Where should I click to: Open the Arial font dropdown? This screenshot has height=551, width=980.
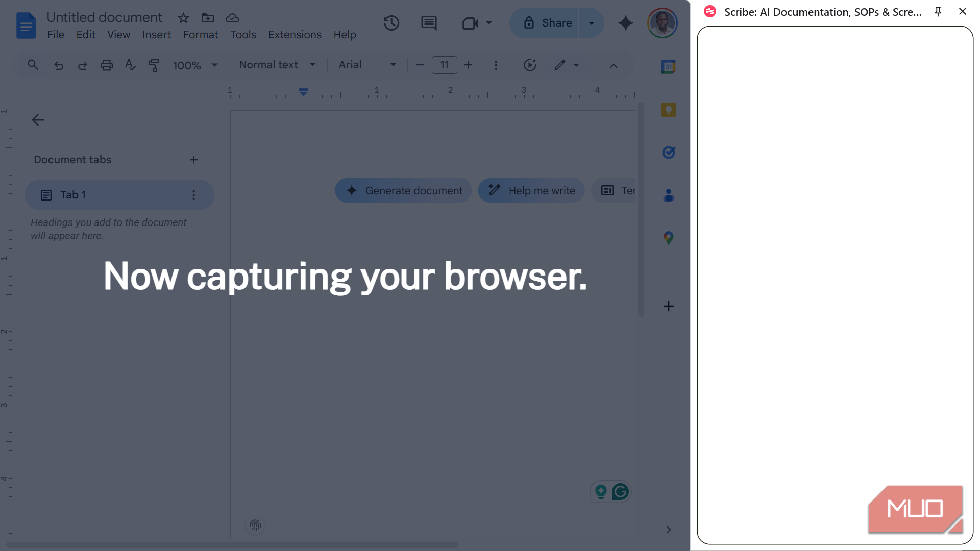[367, 65]
